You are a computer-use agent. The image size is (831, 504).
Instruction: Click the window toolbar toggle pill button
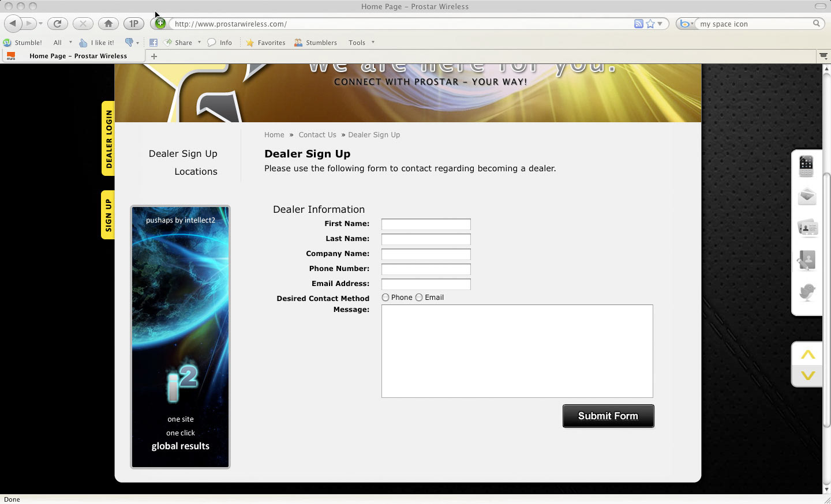tap(820, 6)
